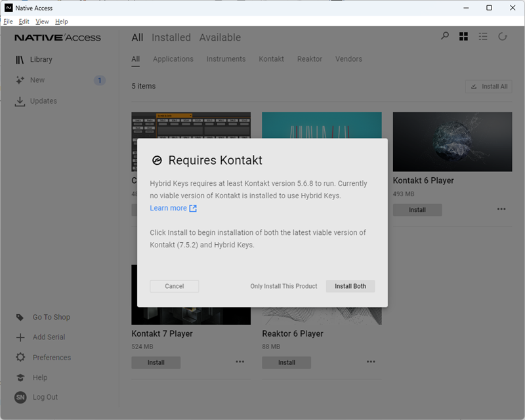Click the Kontakt 6 Player title
Image resolution: width=525 pixels, height=420 pixels.
(423, 181)
